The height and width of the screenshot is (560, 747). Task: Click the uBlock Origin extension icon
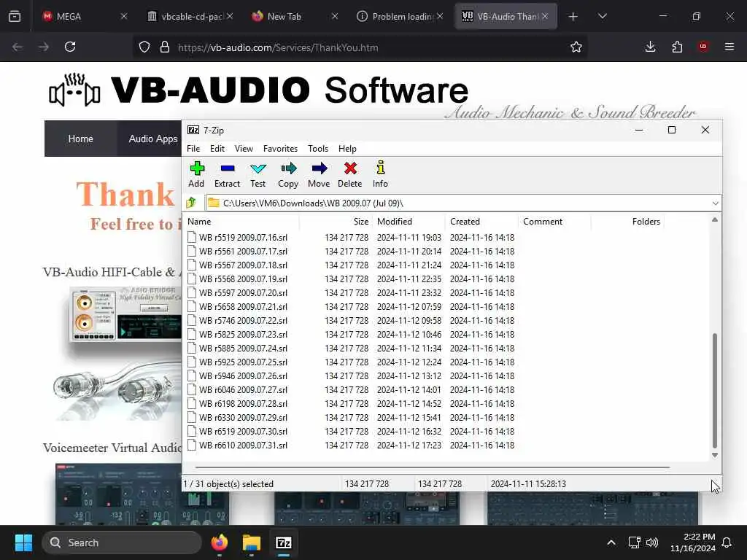pos(703,47)
